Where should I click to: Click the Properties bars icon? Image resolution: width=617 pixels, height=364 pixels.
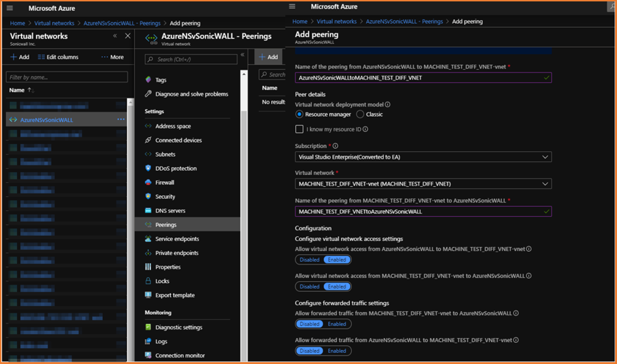tap(148, 267)
